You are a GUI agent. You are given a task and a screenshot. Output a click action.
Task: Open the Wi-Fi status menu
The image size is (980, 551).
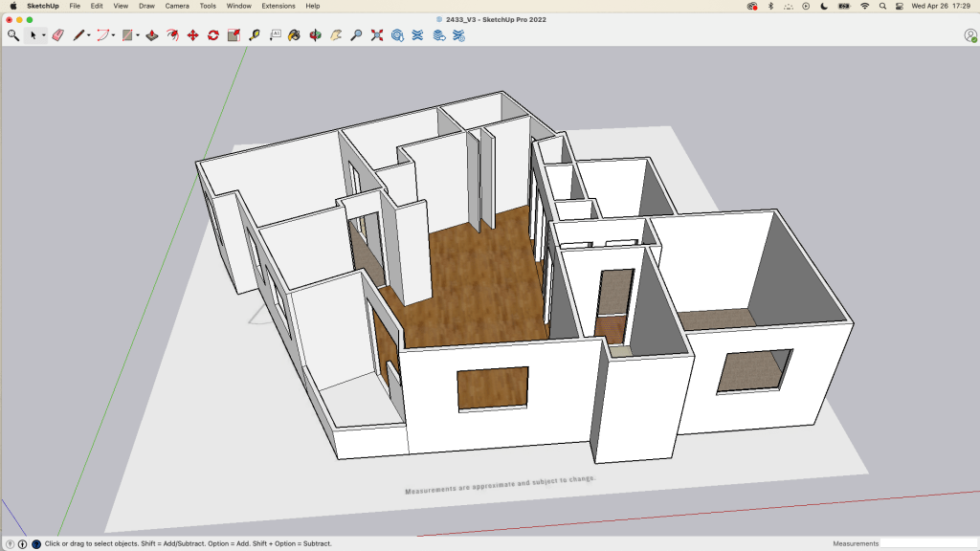pos(864,6)
